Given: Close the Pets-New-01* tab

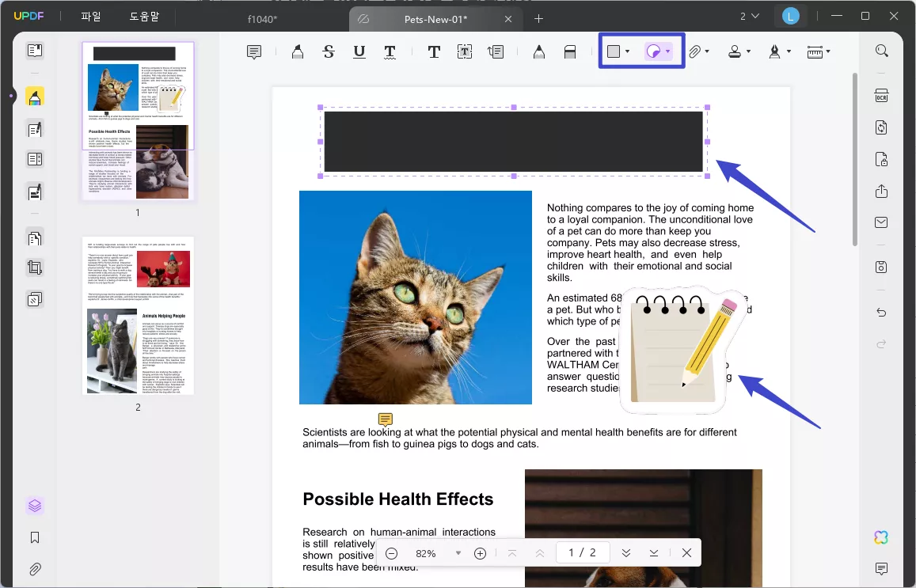Looking at the screenshot, I should click(508, 19).
